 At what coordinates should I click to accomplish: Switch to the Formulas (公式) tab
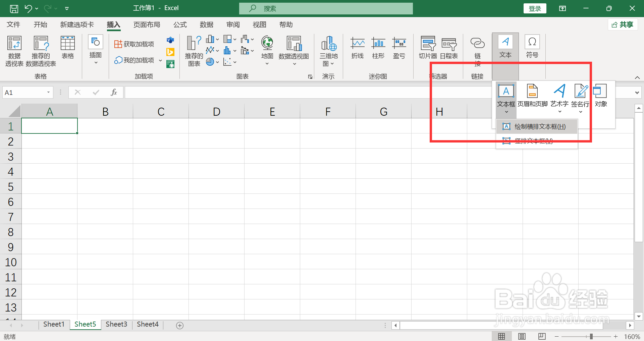click(x=180, y=25)
